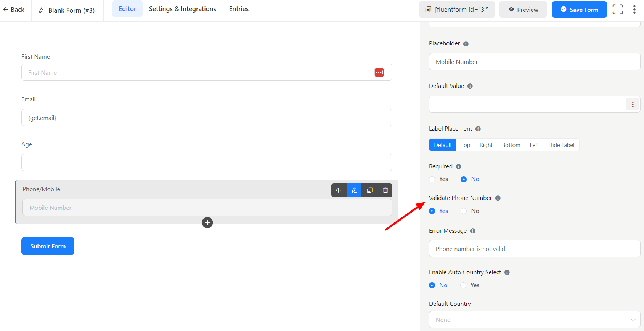Screen dimensions: 644x331
Task: Click the pencil edit icon on Phone/Mobile field
Action: point(354,190)
